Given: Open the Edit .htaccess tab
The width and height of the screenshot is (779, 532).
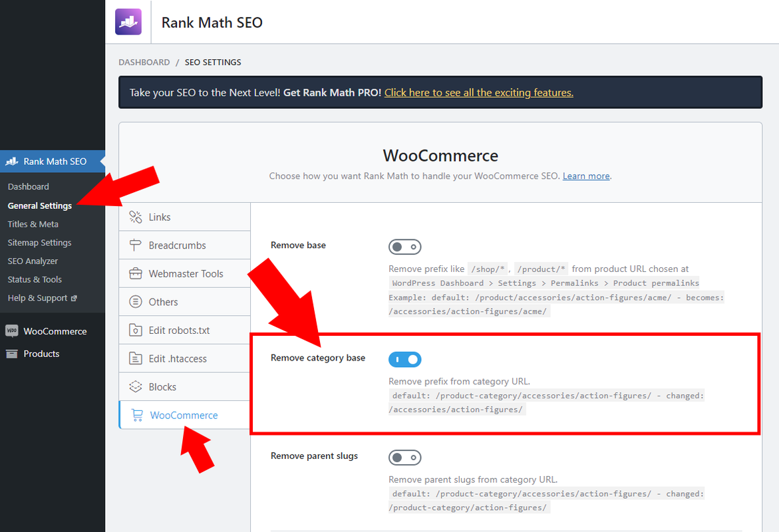Looking at the screenshot, I should point(184,358).
